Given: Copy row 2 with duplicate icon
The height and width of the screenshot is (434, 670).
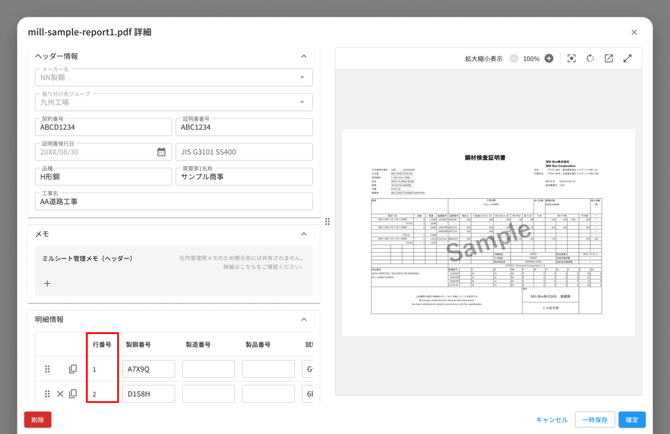Looking at the screenshot, I should [x=73, y=393].
